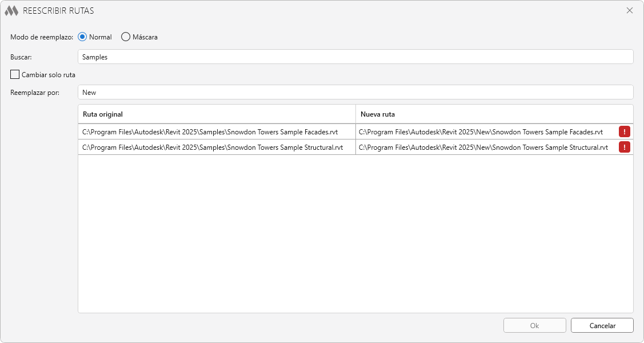Click the application logo in title bar
This screenshot has width=644, height=343.
(11, 11)
